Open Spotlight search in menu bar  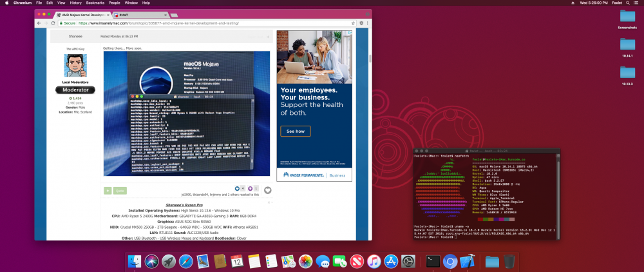628,3
